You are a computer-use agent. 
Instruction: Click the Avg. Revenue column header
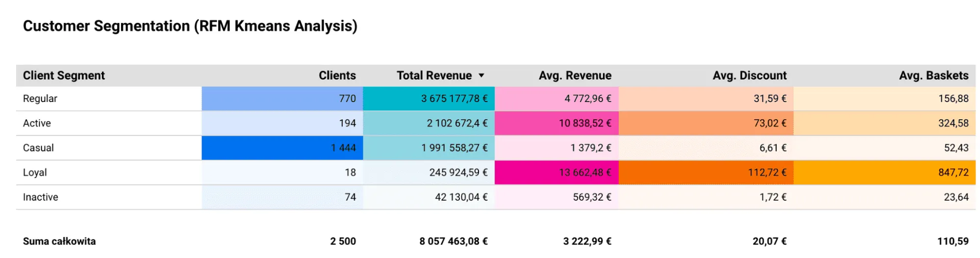(575, 76)
